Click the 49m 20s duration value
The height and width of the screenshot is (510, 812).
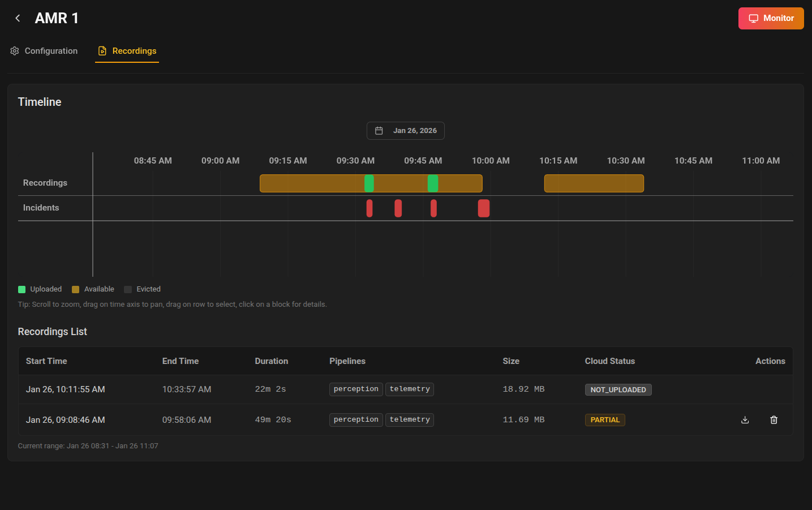coord(273,420)
